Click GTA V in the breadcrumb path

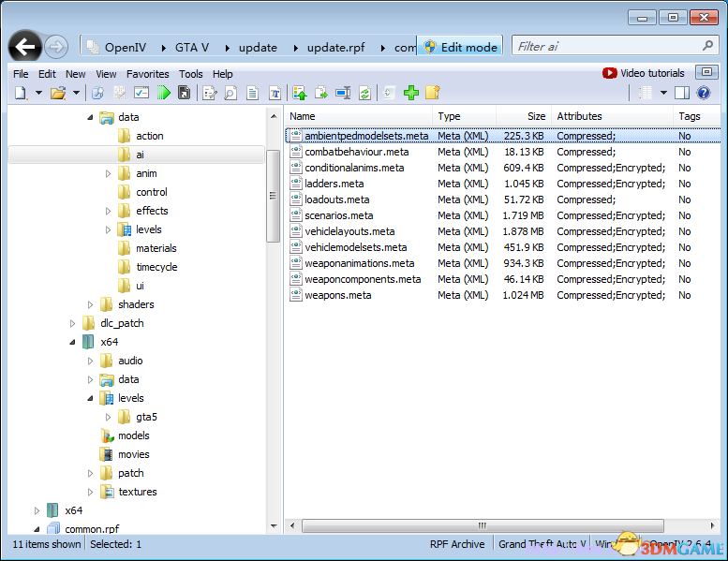pyautogui.click(x=192, y=48)
